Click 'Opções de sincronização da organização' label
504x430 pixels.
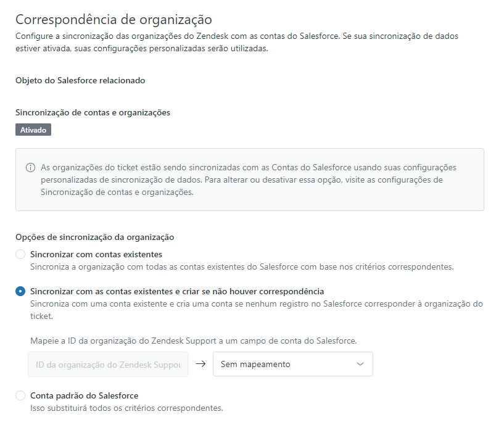(95, 237)
